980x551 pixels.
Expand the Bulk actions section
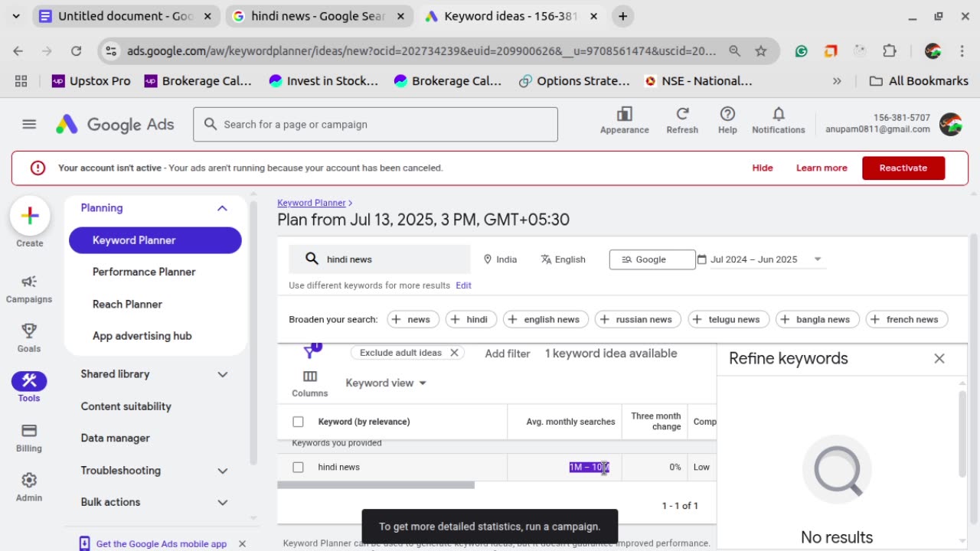222,502
